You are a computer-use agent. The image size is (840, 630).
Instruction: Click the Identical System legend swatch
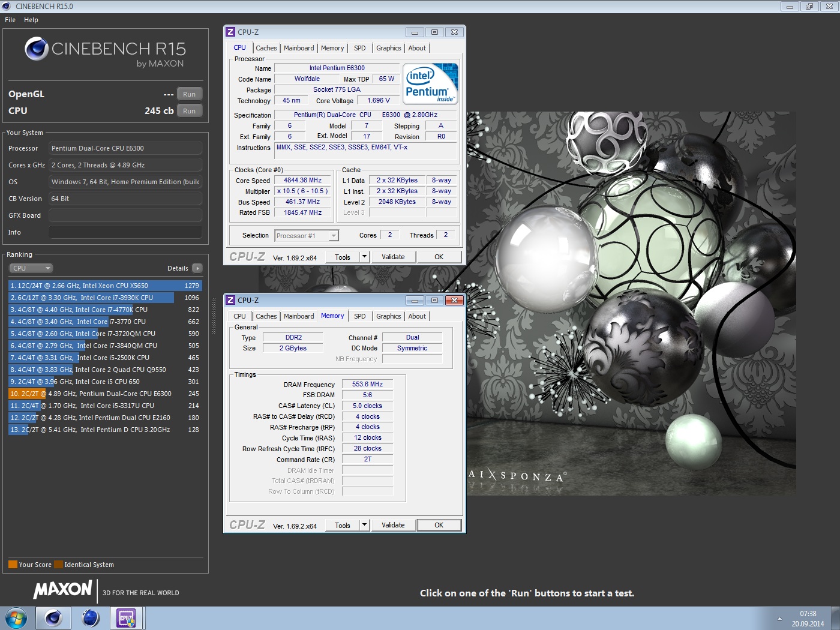point(58,565)
